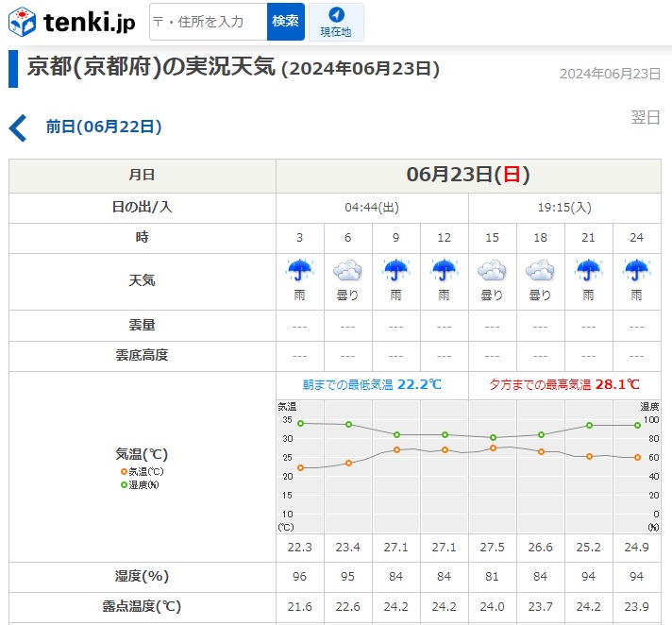672x625 pixels.
Task: Click the rain umbrella icon at 3 o'clock
Action: click(x=300, y=272)
